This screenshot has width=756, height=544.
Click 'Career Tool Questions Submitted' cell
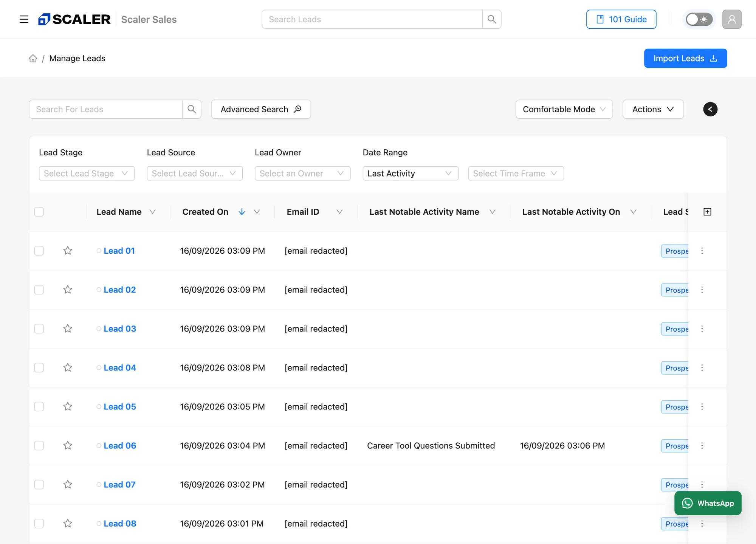(x=431, y=445)
